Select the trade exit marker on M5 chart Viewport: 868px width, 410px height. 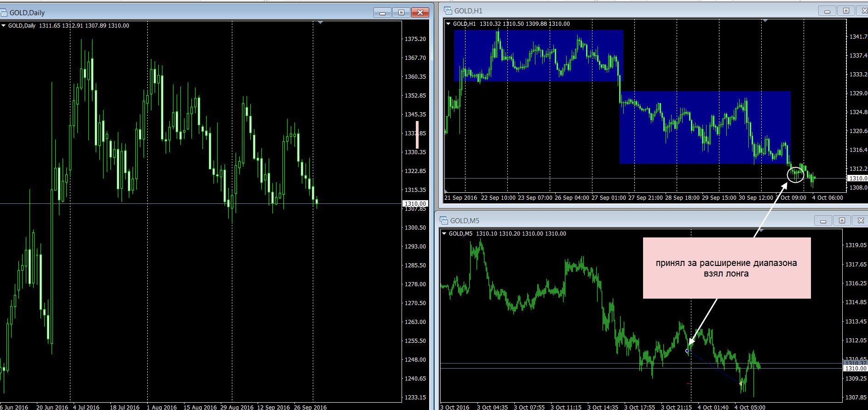click(741, 383)
